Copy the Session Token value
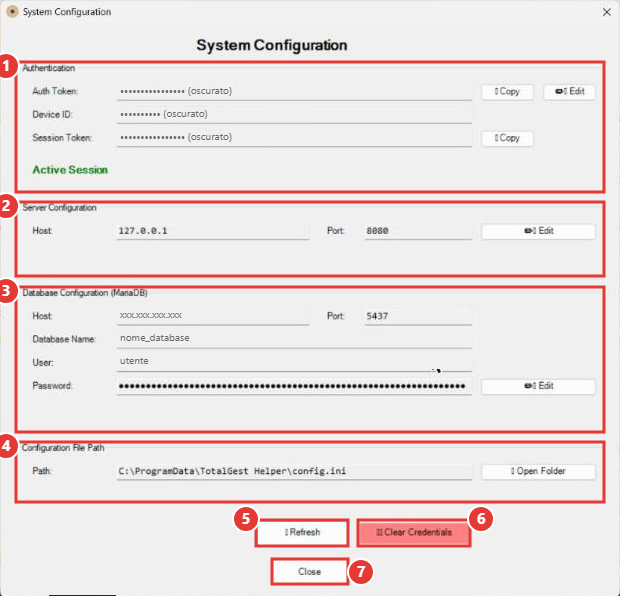620x596 pixels. click(x=507, y=138)
